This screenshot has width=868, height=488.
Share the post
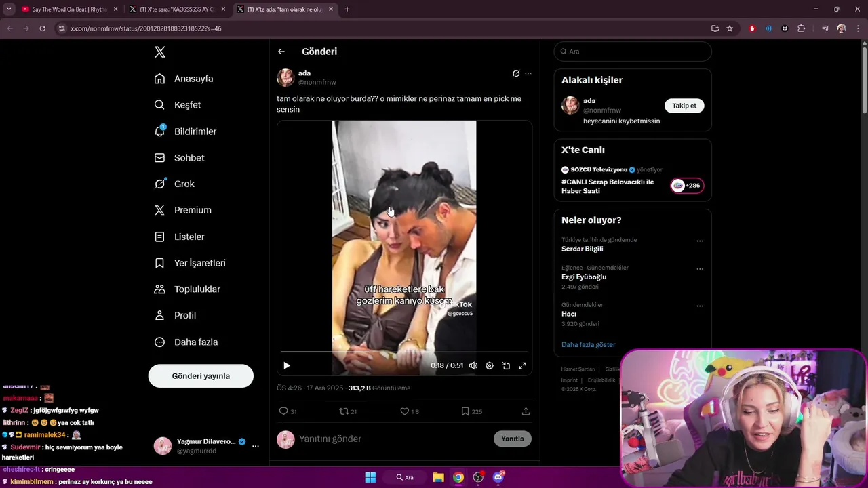[526, 411]
